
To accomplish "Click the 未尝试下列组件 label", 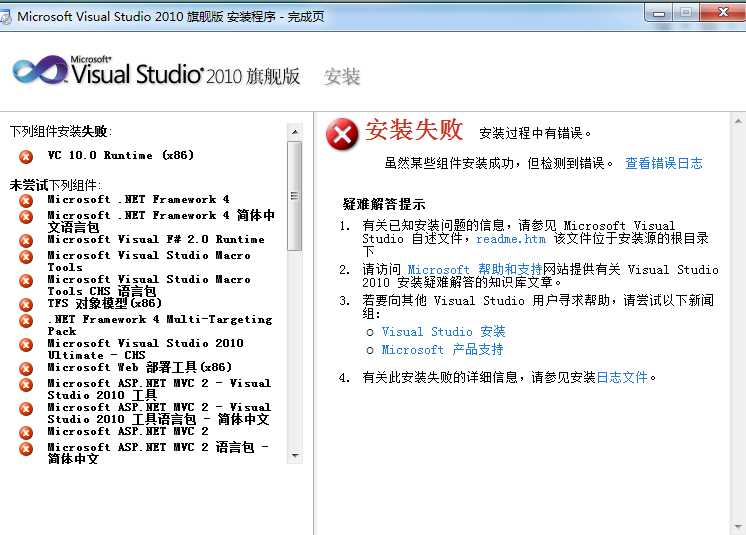I will [x=55, y=185].
